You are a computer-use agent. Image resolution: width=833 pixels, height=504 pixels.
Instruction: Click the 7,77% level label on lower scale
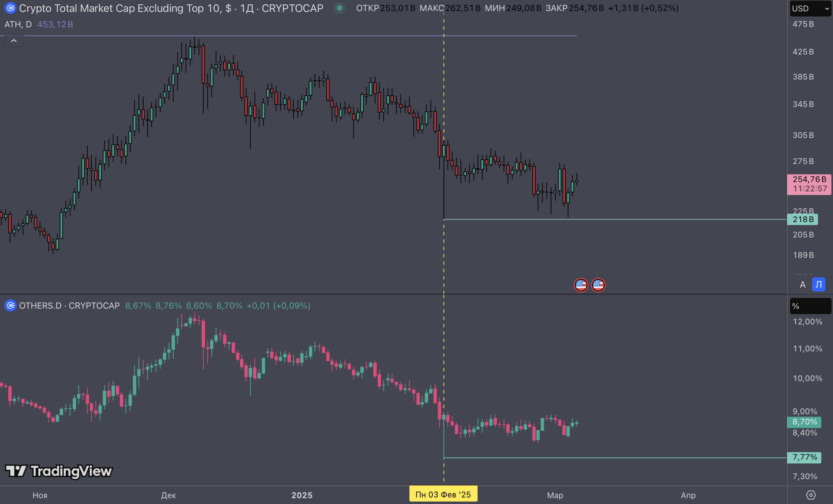coord(804,457)
